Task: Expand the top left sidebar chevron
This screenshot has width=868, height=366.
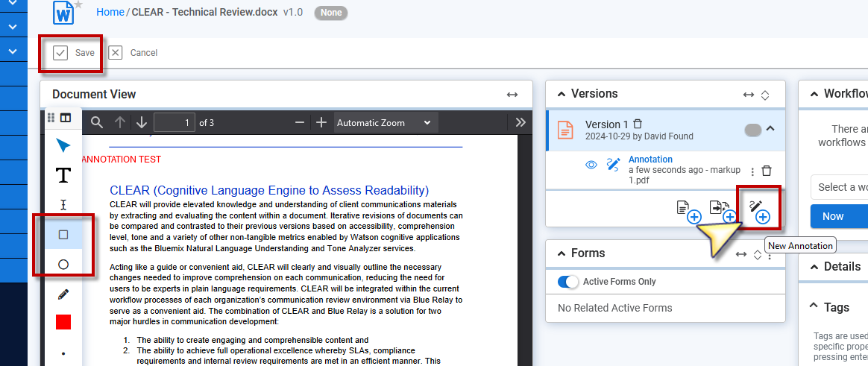Action: (14, 3)
